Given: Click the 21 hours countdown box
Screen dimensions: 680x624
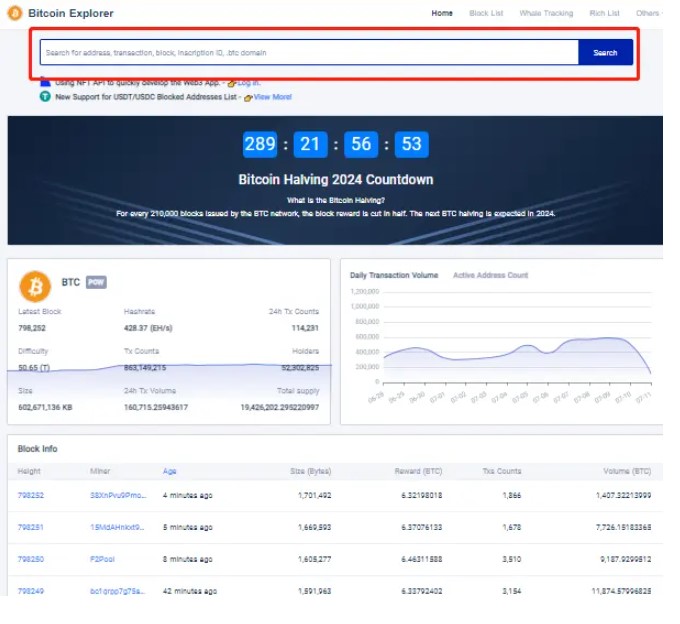Looking at the screenshot, I should (x=310, y=144).
